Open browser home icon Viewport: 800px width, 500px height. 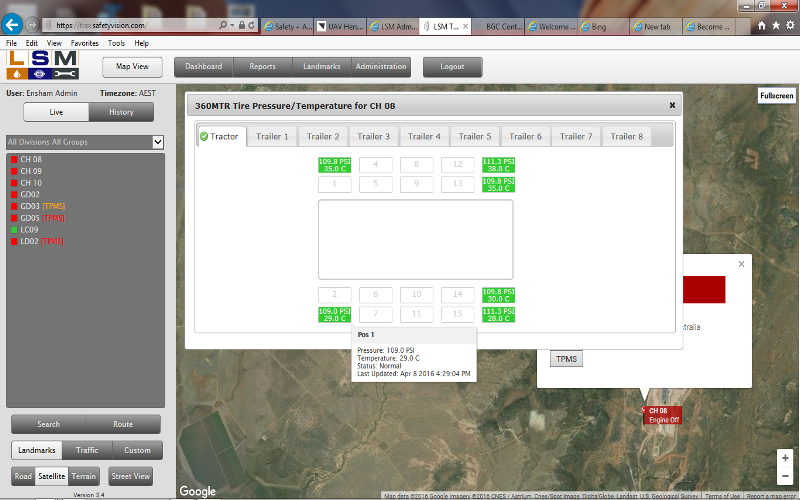[762, 25]
